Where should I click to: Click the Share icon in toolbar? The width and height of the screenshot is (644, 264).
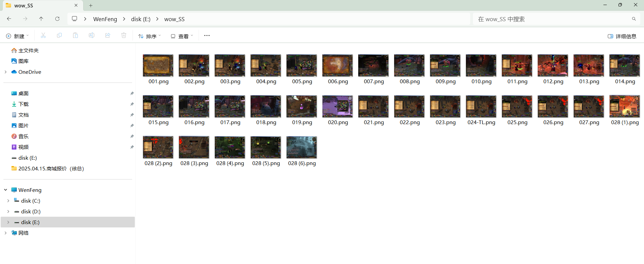pyautogui.click(x=108, y=36)
